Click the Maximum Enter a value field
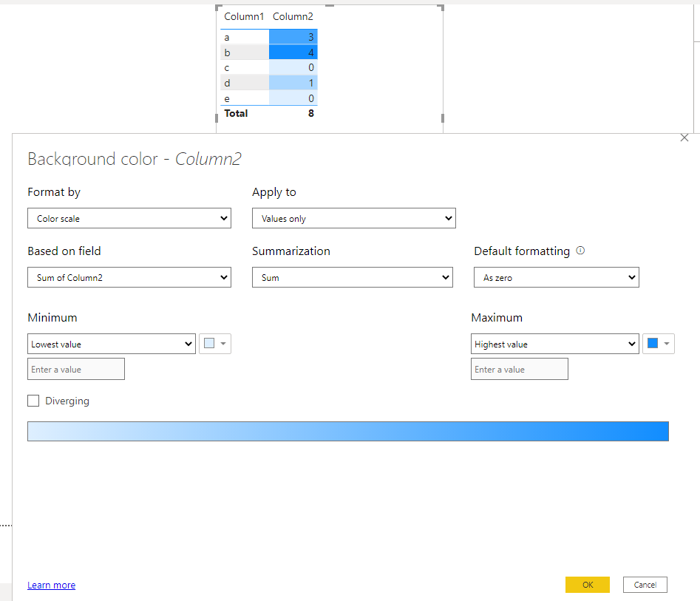 519,370
